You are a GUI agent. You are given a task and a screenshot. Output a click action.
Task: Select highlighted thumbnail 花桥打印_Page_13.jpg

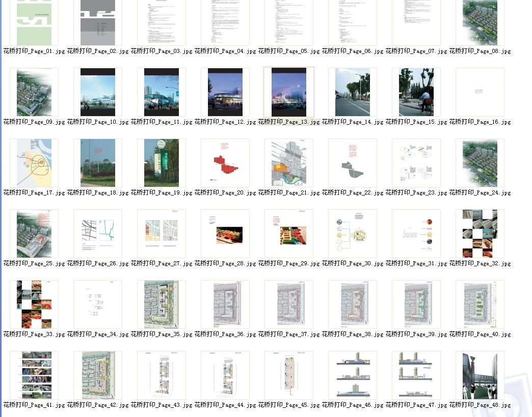pos(289,92)
